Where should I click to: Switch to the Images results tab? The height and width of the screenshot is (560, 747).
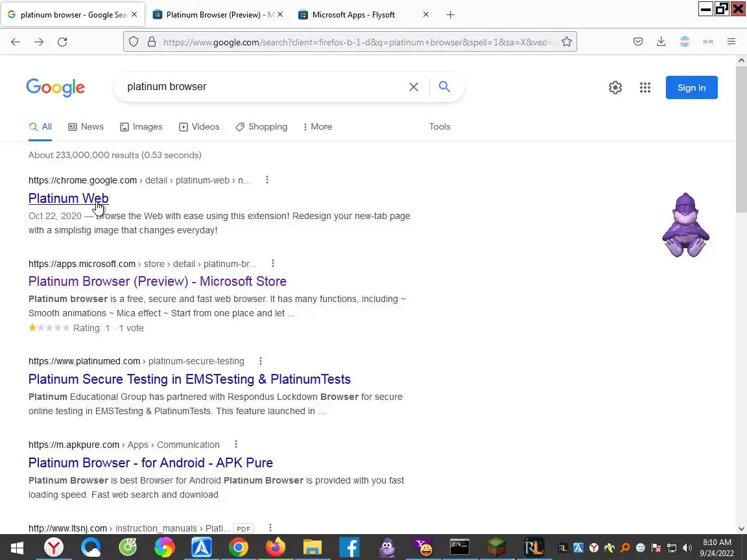[x=141, y=126]
